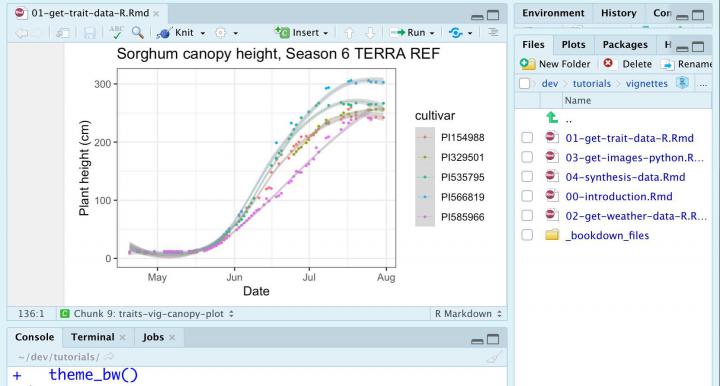Expand the Run dropdown menu
The width and height of the screenshot is (720, 386).
pos(432,34)
